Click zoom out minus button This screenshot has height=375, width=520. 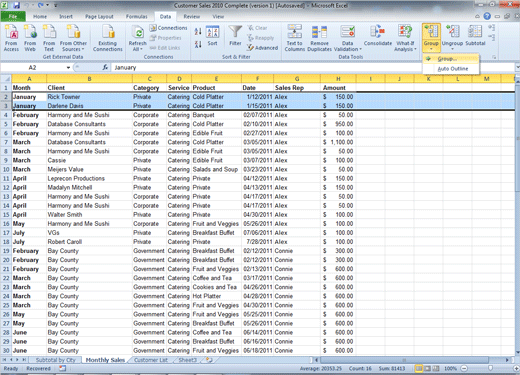tap(464, 368)
